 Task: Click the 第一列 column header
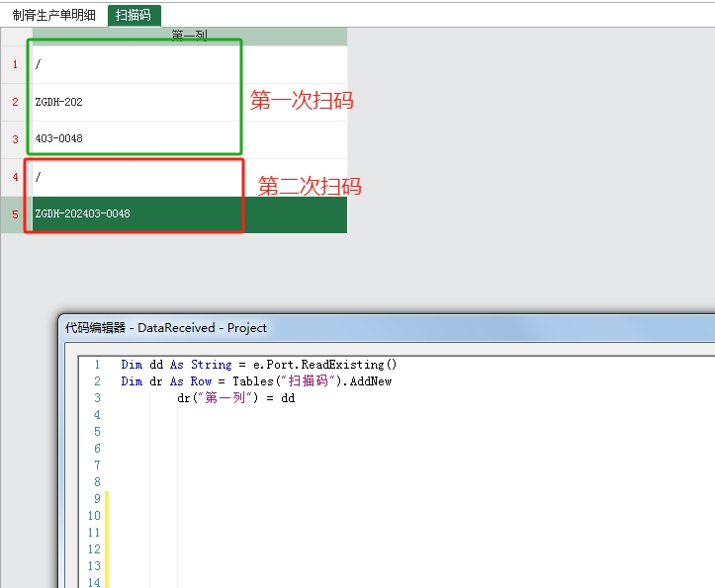click(x=190, y=37)
